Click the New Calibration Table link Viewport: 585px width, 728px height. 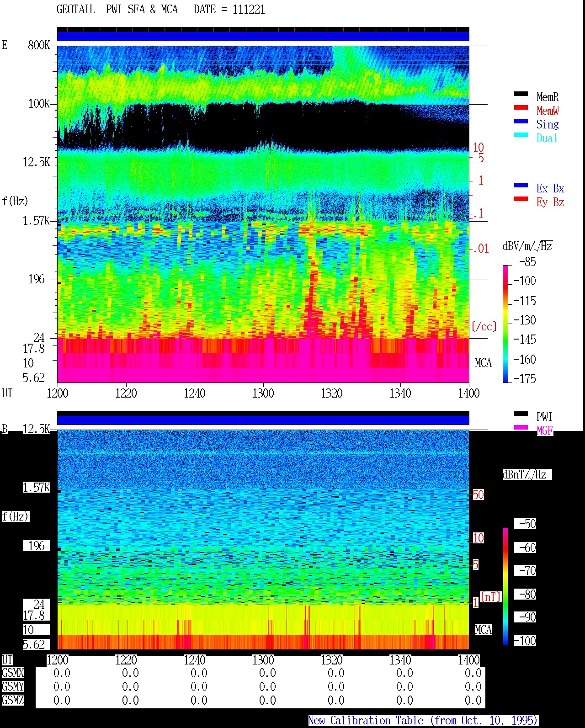(x=423, y=720)
